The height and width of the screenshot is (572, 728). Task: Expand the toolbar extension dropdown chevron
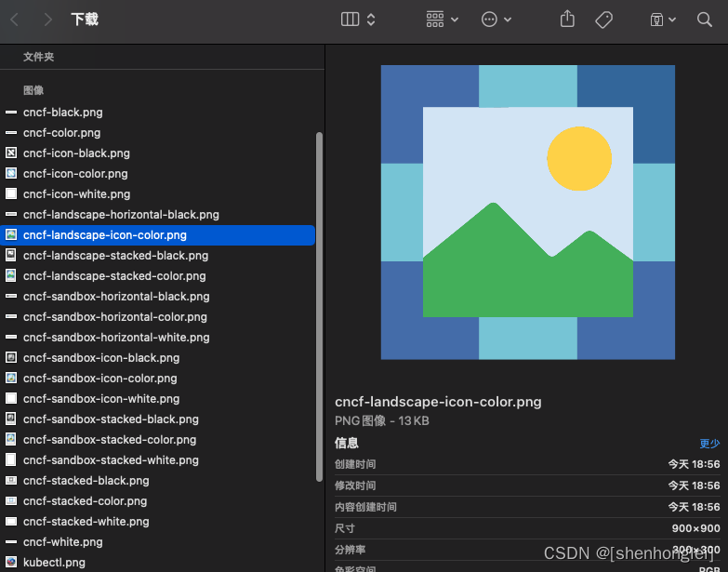coord(672,20)
